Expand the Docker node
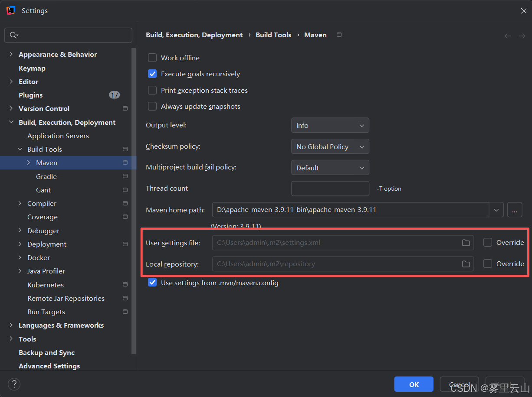Screen dimensions: 532x397 pyautogui.click(x=20, y=257)
